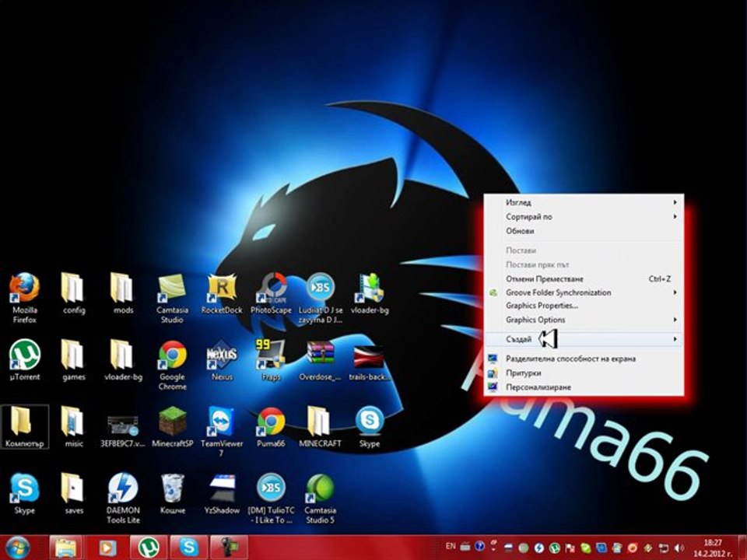Select the YzShadow desktop icon

[x=222, y=493]
